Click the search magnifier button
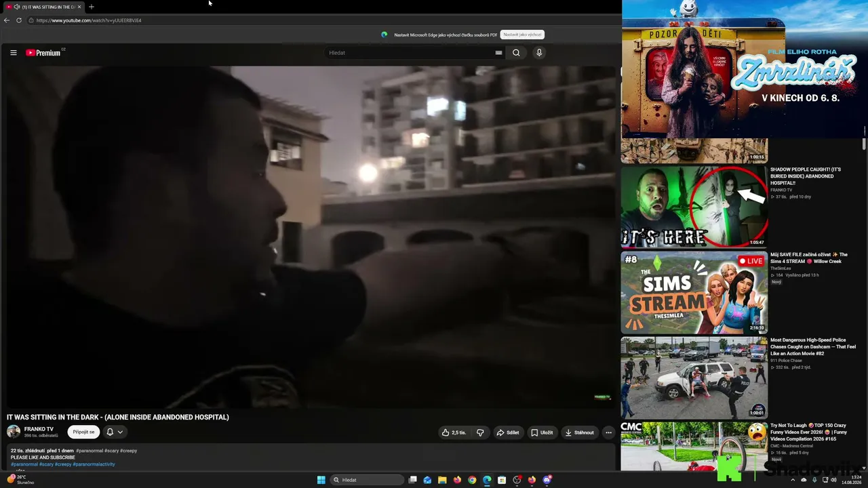The height and width of the screenshot is (488, 868). [x=516, y=53]
